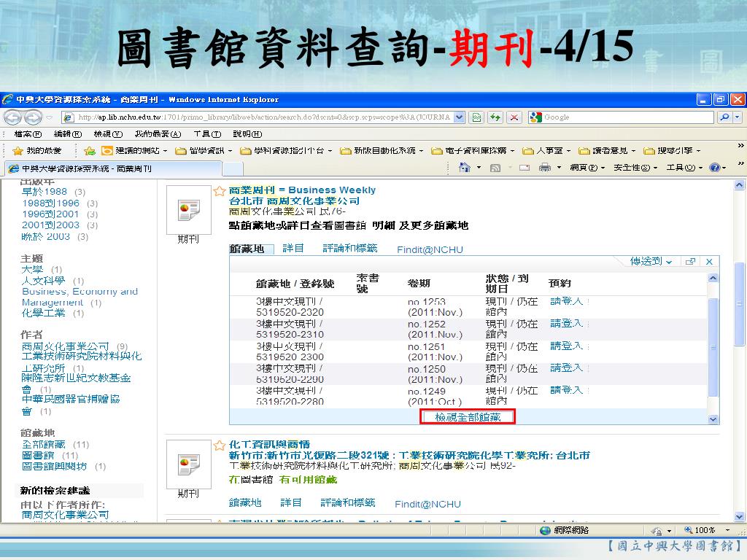Expand the 學科資源指引平台 favorites folder
Viewport: 747px width, 560px height.
click(x=286, y=151)
